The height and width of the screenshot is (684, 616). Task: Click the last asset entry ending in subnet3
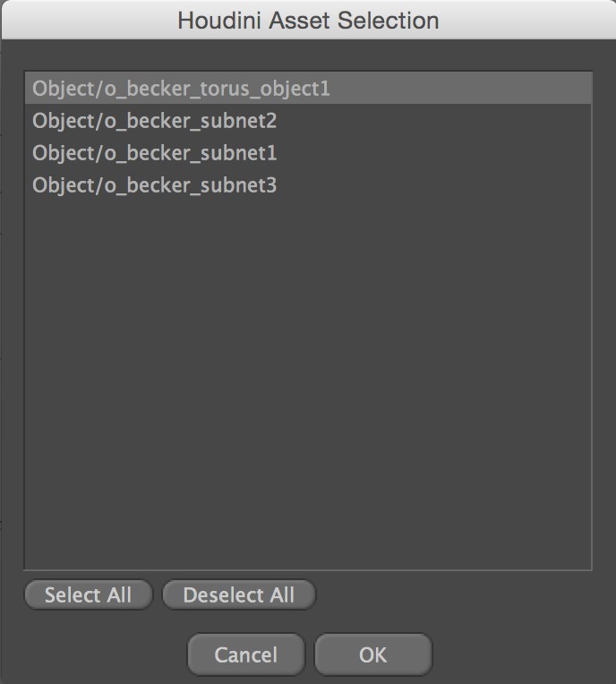[308, 185]
